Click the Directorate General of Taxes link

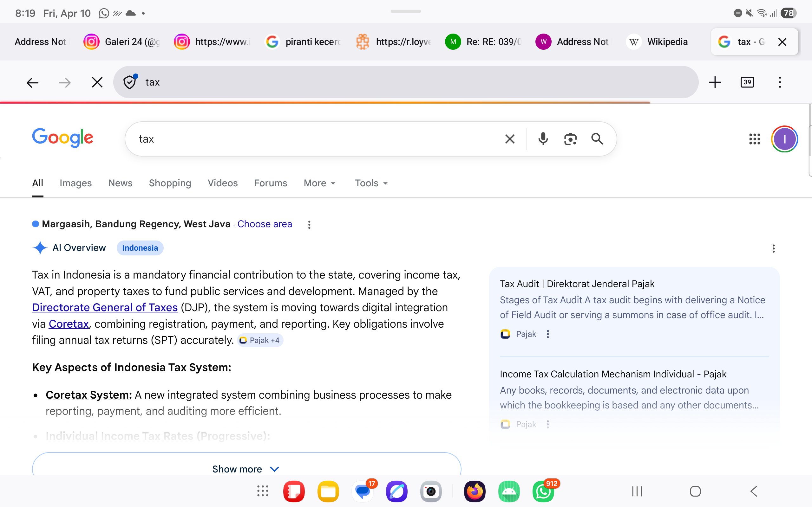click(x=105, y=307)
